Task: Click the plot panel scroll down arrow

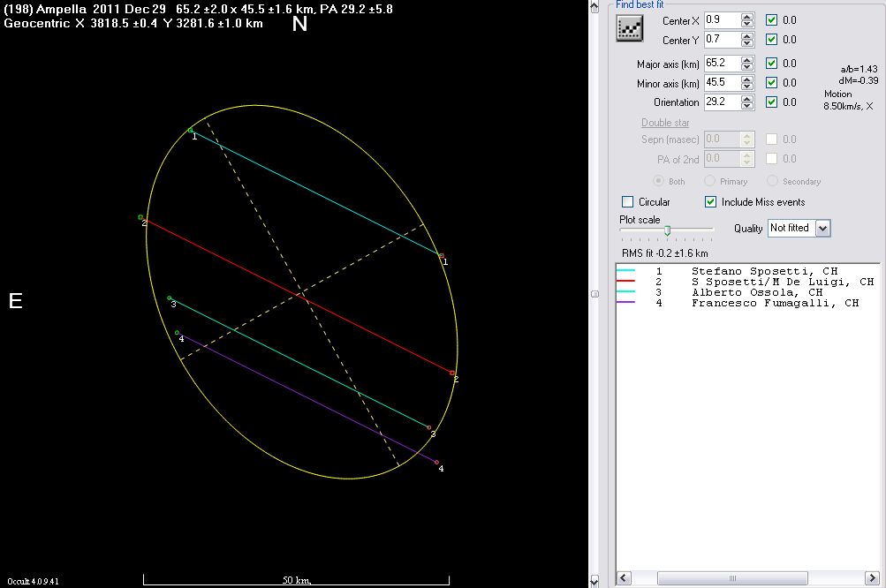Action: click(x=594, y=581)
